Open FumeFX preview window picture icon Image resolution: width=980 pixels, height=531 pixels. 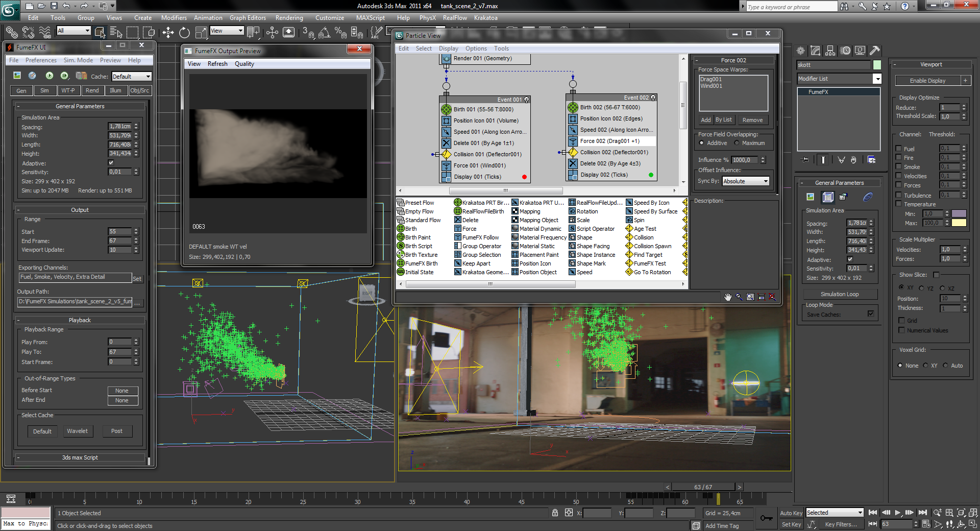pyautogui.click(x=17, y=76)
